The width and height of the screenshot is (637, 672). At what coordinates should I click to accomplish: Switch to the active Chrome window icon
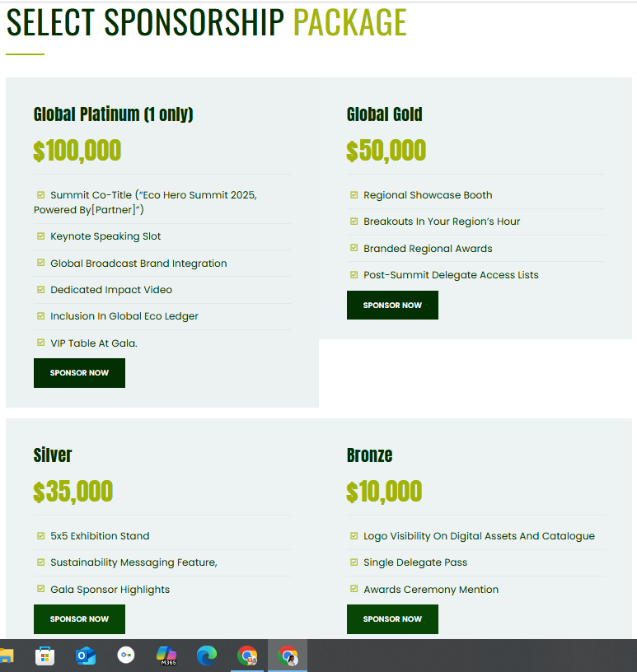(288, 656)
